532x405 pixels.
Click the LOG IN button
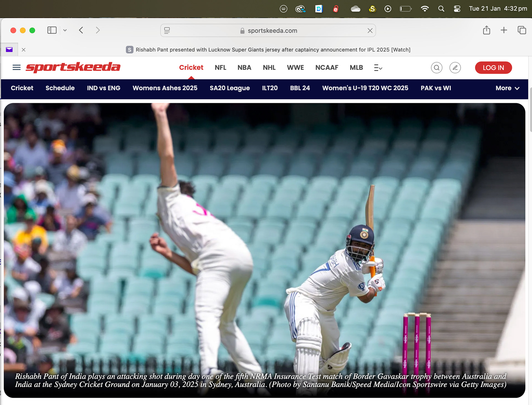(493, 68)
